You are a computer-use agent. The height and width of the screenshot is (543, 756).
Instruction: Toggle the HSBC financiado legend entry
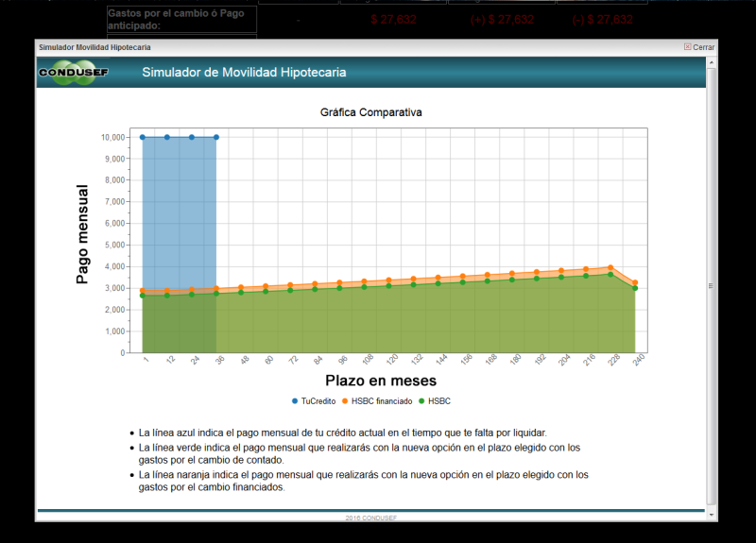(x=377, y=400)
